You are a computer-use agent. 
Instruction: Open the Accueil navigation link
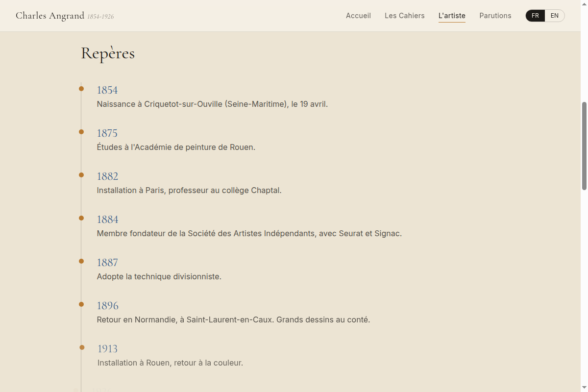(358, 16)
